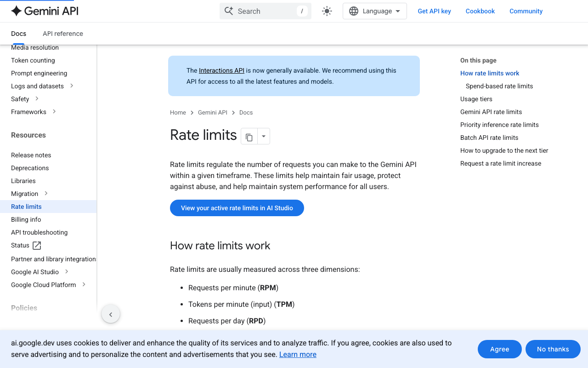Viewport: 588px width, 368px height.
Task: Toggle the light/dark theme sun icon
Action: 327,11
